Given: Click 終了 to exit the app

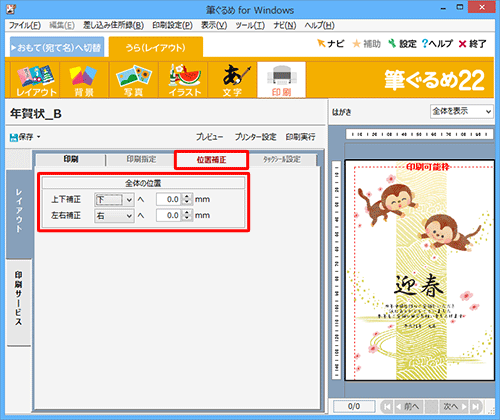Looking at the screenshot, I should [x=472, y=44].
